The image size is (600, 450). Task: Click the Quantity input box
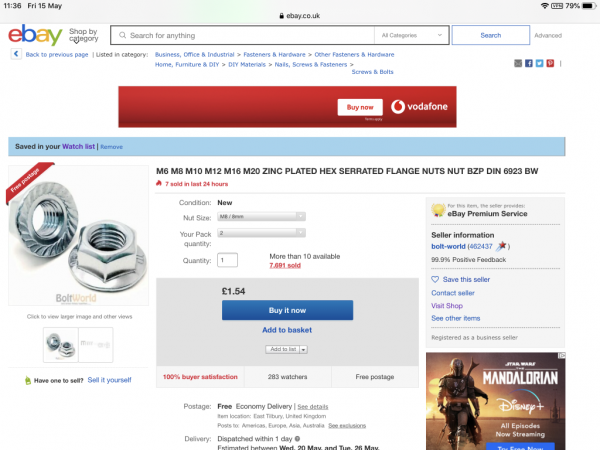(x=228, y=260)
